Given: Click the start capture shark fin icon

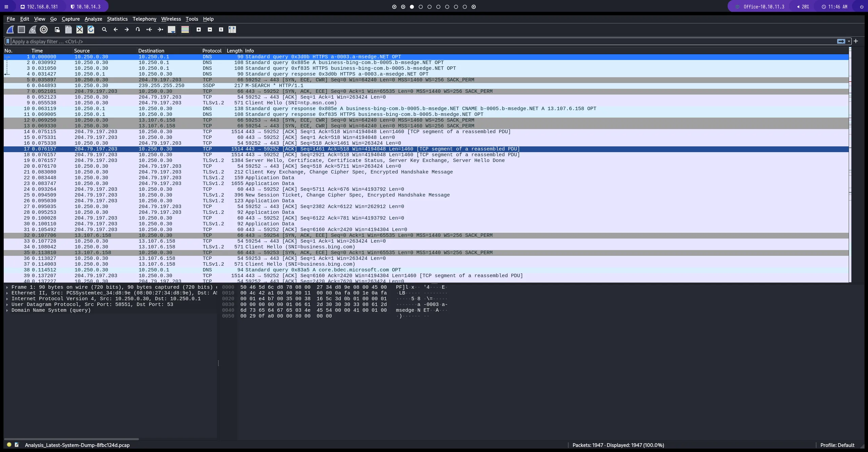Looking at the screenshot, I should click(10, 29).
